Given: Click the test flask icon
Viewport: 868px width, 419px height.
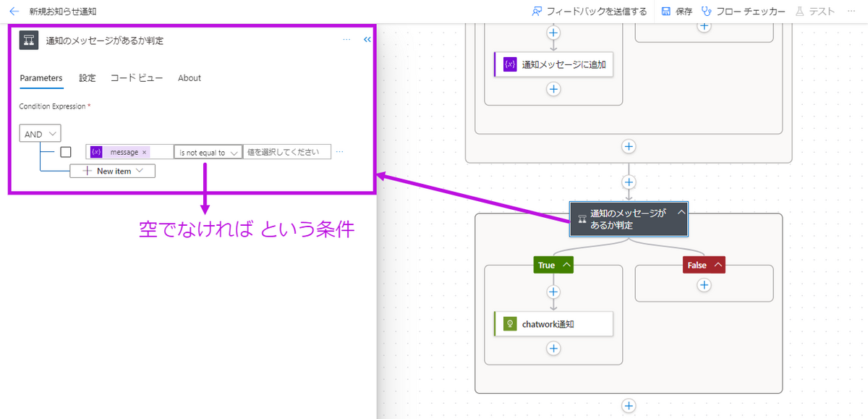Looking at the screenshot, I should click(x=799, y=12).
